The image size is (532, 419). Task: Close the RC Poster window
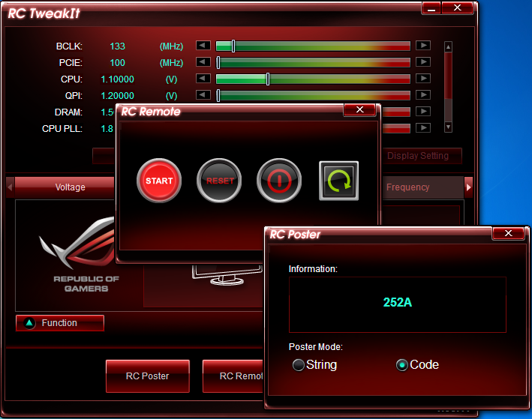[508, 233]
